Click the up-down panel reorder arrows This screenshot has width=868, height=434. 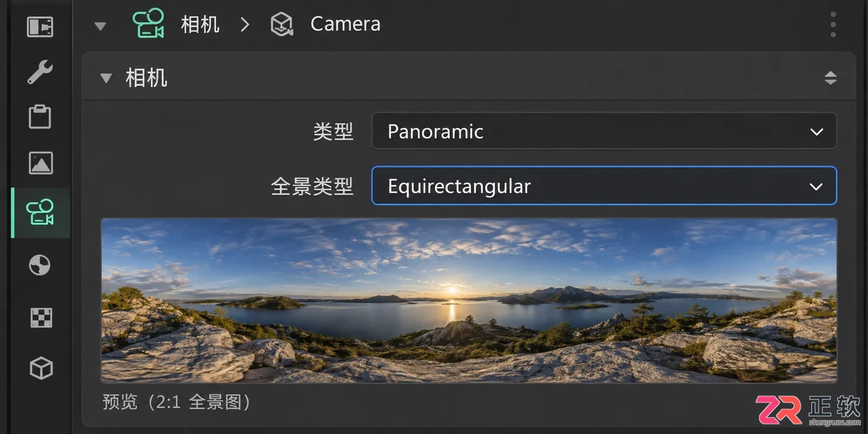[x=831, y=78]
